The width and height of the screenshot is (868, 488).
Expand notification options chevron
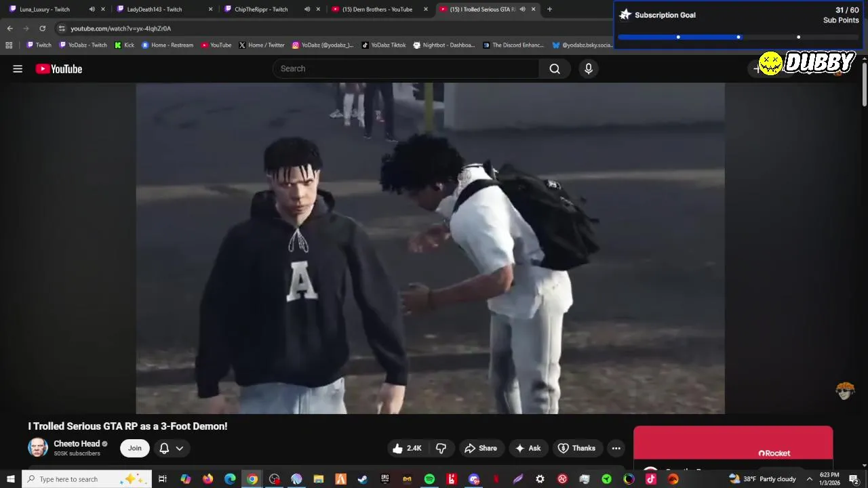pyautogui.click(x=180, y=448)
